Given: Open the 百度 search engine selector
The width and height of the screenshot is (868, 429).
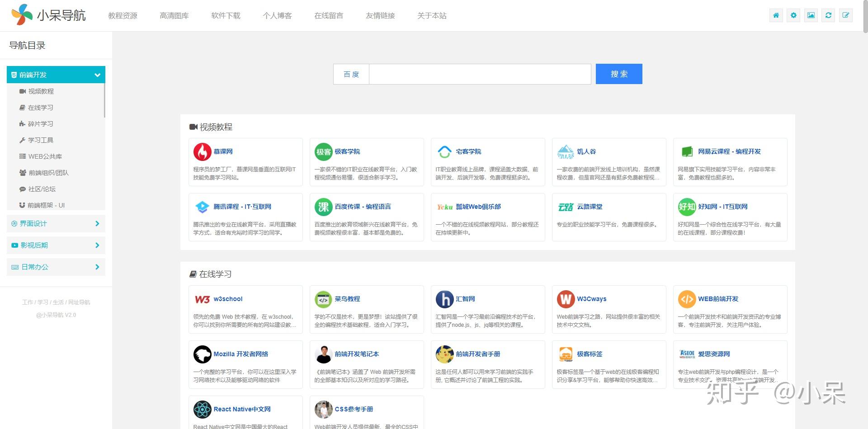Looking at the screenshot, I should coord(351,74).
